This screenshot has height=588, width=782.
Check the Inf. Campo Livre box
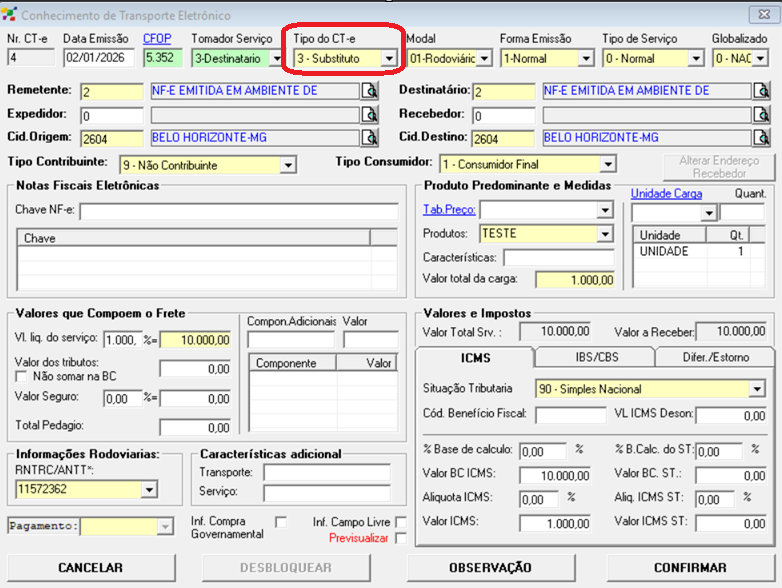[x=401, y=522]
